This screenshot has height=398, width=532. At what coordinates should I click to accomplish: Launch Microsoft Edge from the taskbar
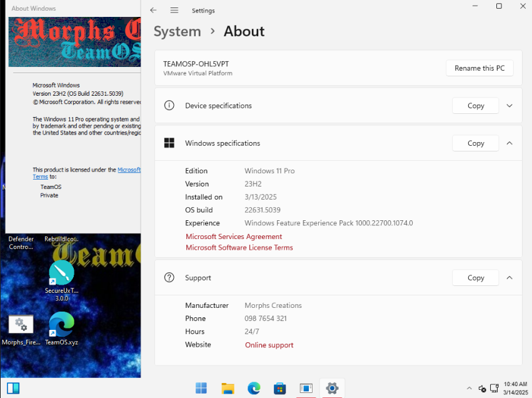pos(254,388)
